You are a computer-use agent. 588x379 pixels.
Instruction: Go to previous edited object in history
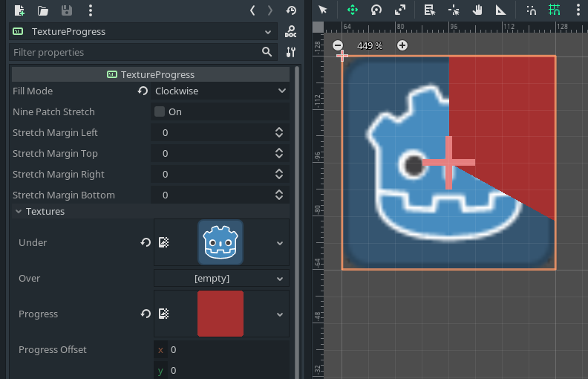(x=252, y=10)
